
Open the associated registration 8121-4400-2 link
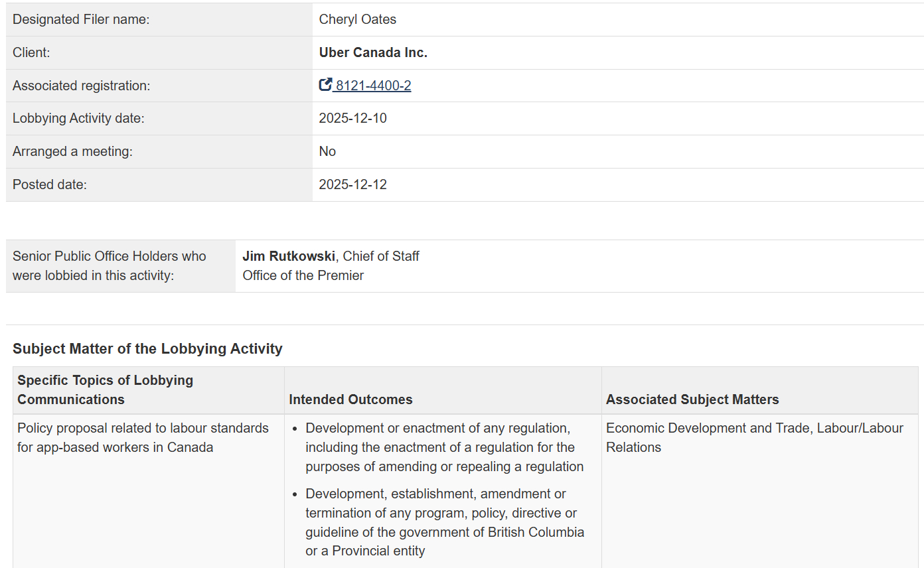click(373, 86)
